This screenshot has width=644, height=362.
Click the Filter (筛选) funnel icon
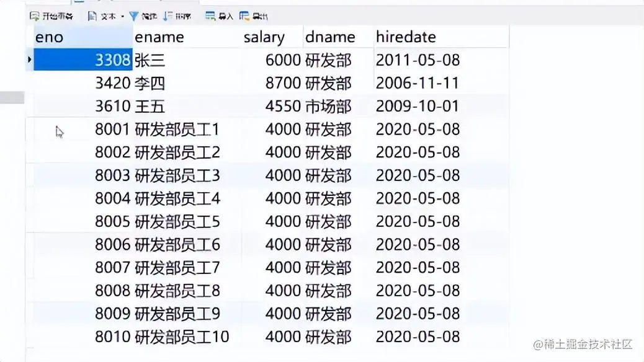click(133, 16)
